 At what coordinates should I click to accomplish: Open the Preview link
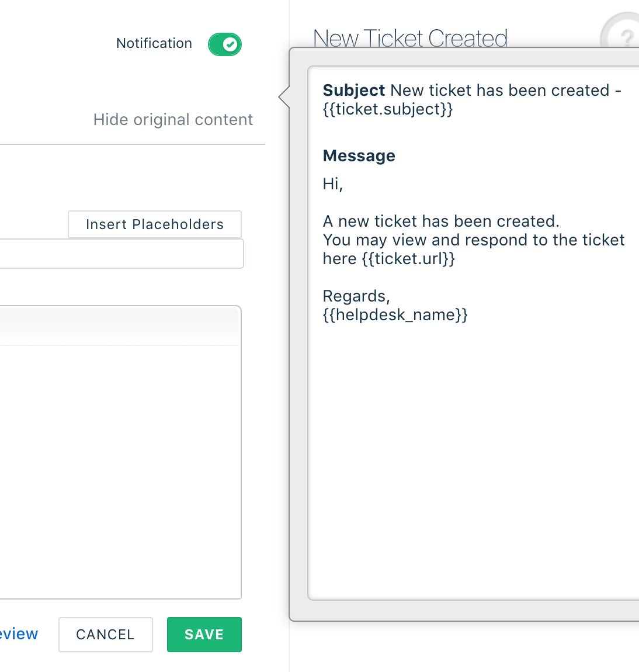(x=19, y=634)
